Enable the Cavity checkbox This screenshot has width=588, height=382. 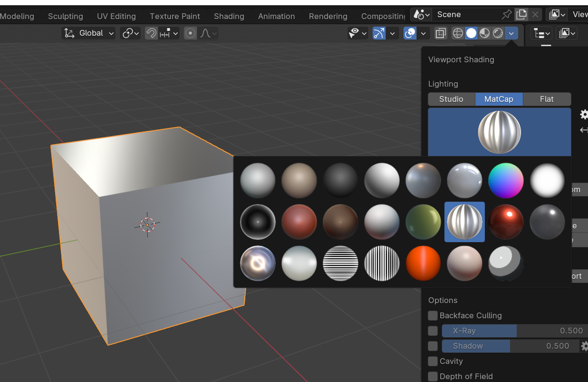click(x=433, y=361)
